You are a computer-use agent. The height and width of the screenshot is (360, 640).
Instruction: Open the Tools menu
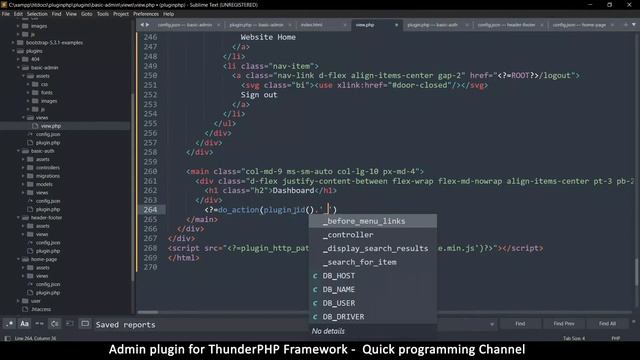click(102, 14)
